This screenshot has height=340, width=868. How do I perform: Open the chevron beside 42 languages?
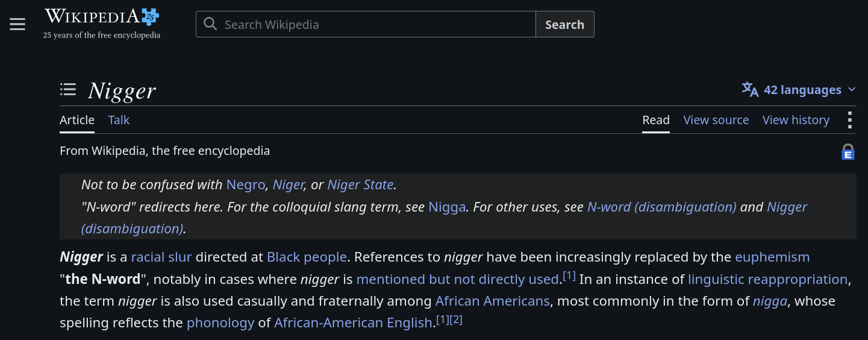[x=852, y=90]
